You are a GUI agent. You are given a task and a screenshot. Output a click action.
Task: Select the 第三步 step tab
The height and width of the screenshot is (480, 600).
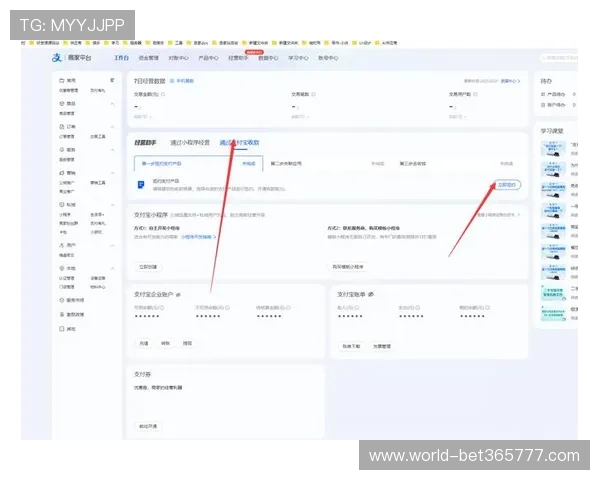click(456, 163)
